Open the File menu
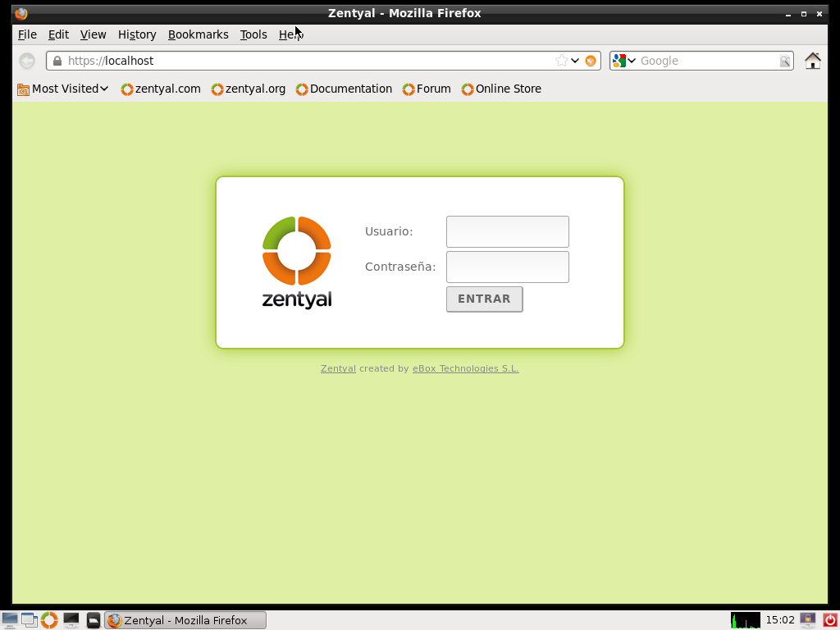 (x=27, y=34)
